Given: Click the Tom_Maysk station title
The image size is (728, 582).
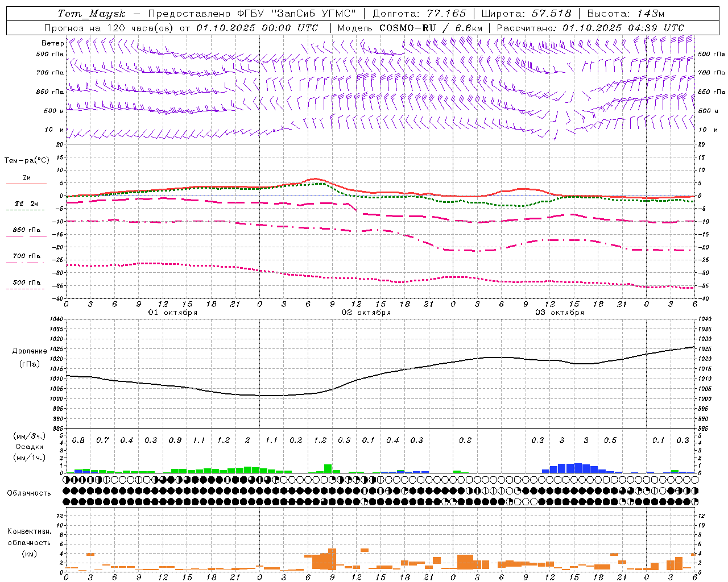Looking at the screenshot, I should tap(92, 14).
